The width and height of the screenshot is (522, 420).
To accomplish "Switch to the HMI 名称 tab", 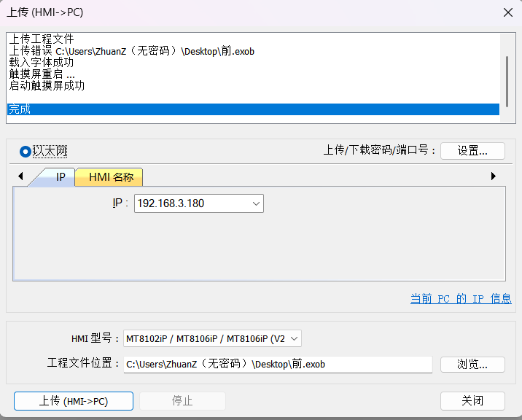I will coord(111,177).
